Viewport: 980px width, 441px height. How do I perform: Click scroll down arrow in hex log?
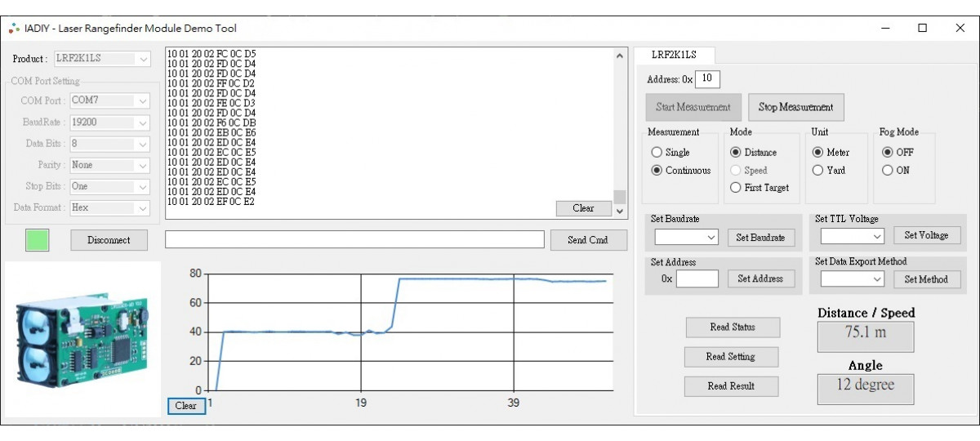(x=620, y=212)
